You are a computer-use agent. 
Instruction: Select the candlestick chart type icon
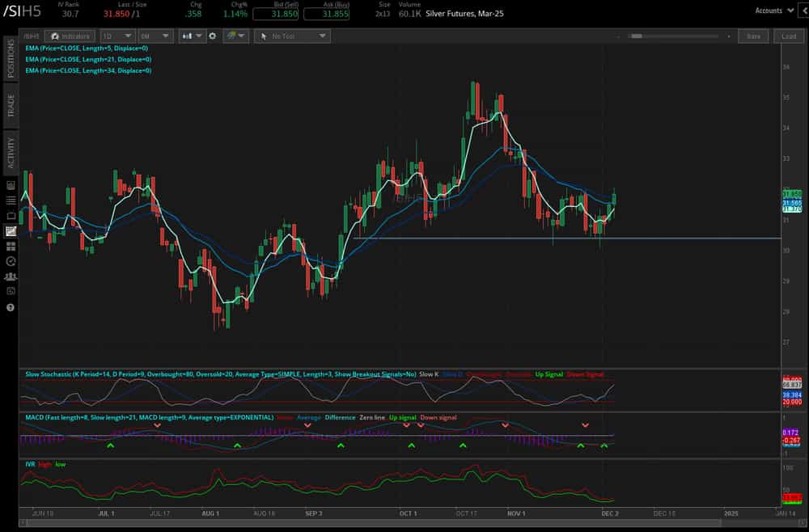187,36
